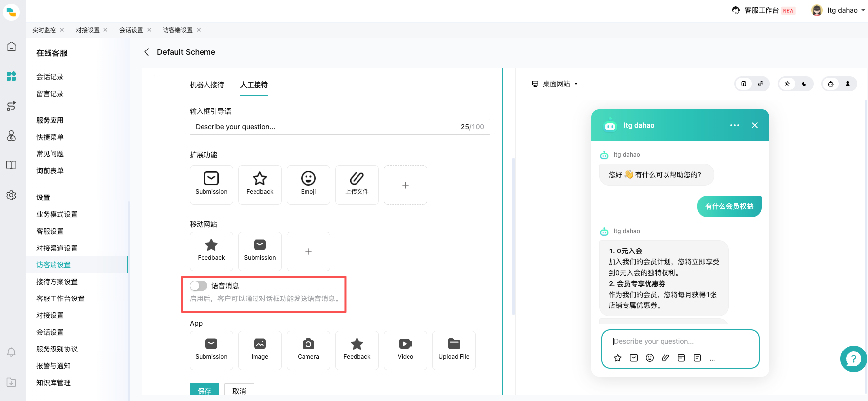Screen dimensions: 868x401
Task: Choose link preview mode icon
Action: pos(761,84)
